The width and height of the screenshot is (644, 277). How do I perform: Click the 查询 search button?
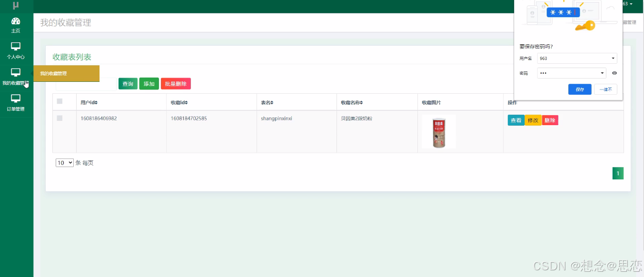coord(128,84)
